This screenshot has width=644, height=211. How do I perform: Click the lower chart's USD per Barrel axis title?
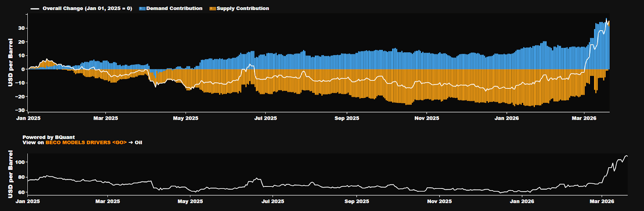10,174
